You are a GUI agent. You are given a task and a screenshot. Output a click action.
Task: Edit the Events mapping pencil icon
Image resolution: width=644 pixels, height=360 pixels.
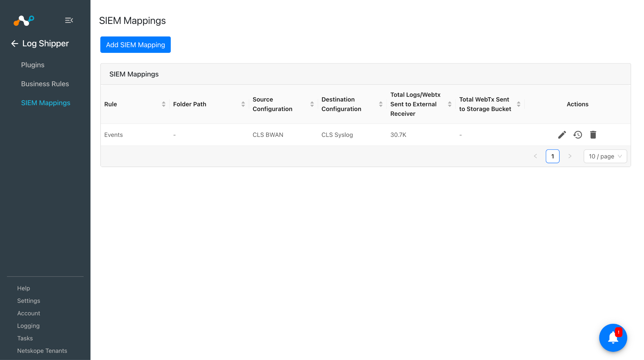pos(562,135)
